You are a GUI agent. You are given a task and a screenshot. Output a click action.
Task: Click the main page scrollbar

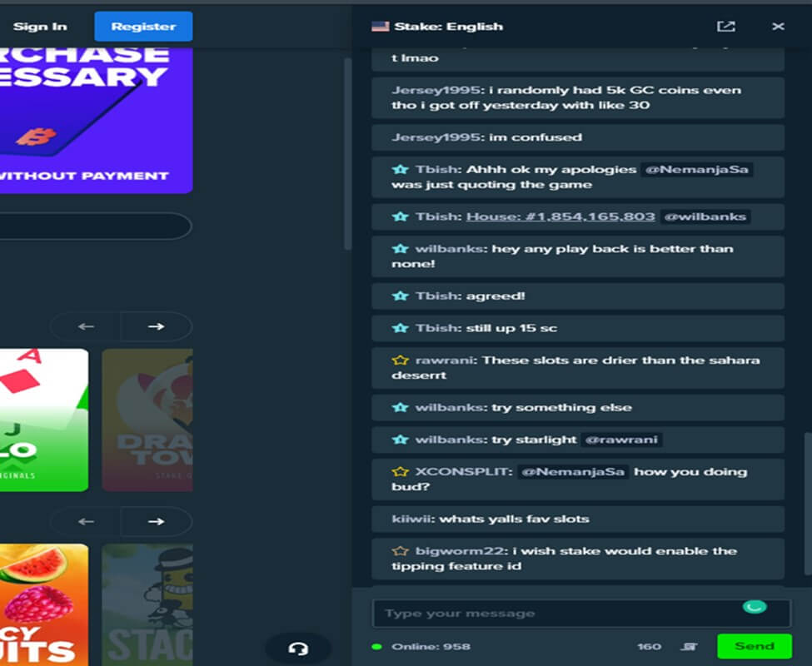pos(347,154)
